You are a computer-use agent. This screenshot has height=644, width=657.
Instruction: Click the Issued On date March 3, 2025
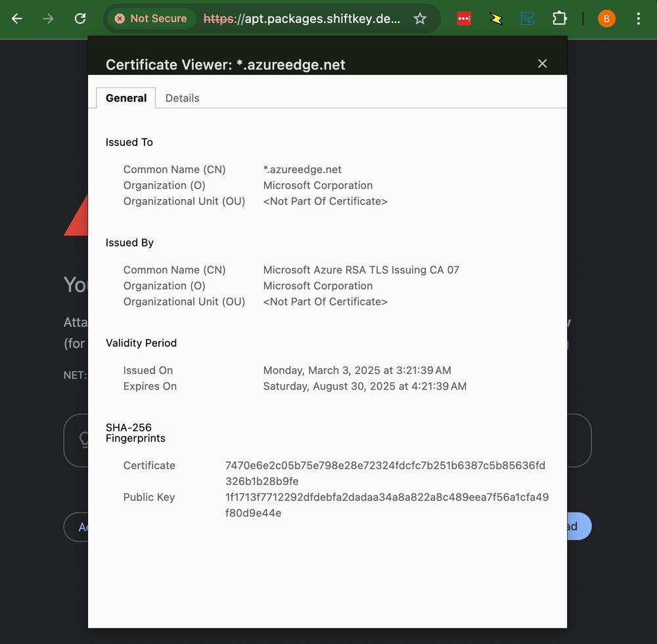(x=357, y=371)
